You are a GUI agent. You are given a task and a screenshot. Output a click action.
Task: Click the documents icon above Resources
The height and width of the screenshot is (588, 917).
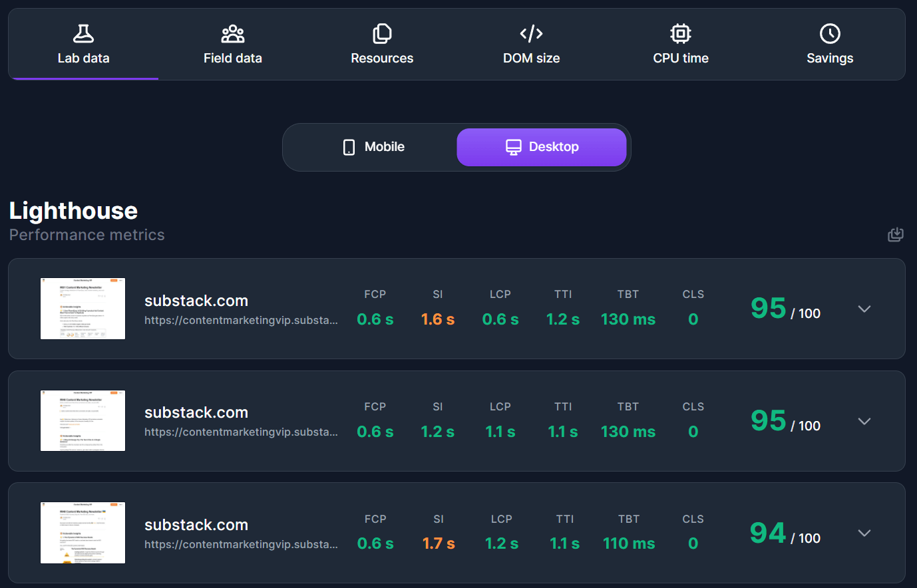382,33
